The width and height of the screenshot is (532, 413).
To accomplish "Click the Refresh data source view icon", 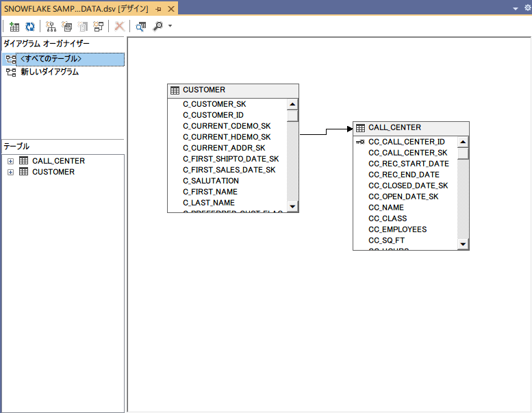I will point(30,27).
